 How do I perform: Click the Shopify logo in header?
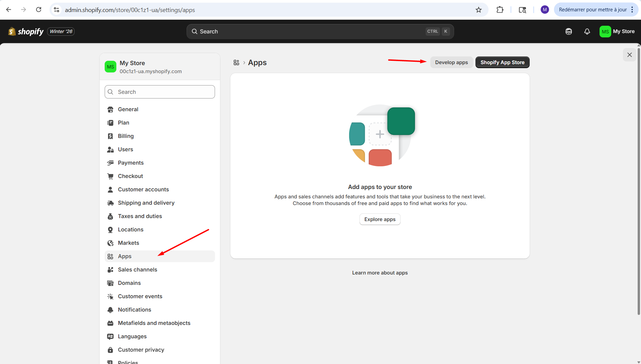[x=26, y=31]
